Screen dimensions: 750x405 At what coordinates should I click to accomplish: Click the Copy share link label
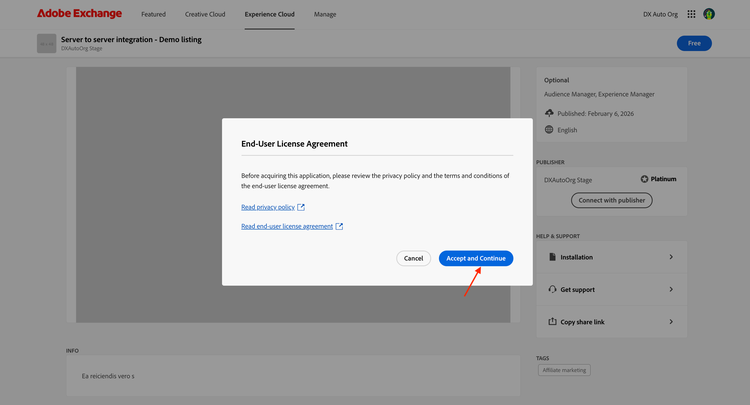point(583,322)
